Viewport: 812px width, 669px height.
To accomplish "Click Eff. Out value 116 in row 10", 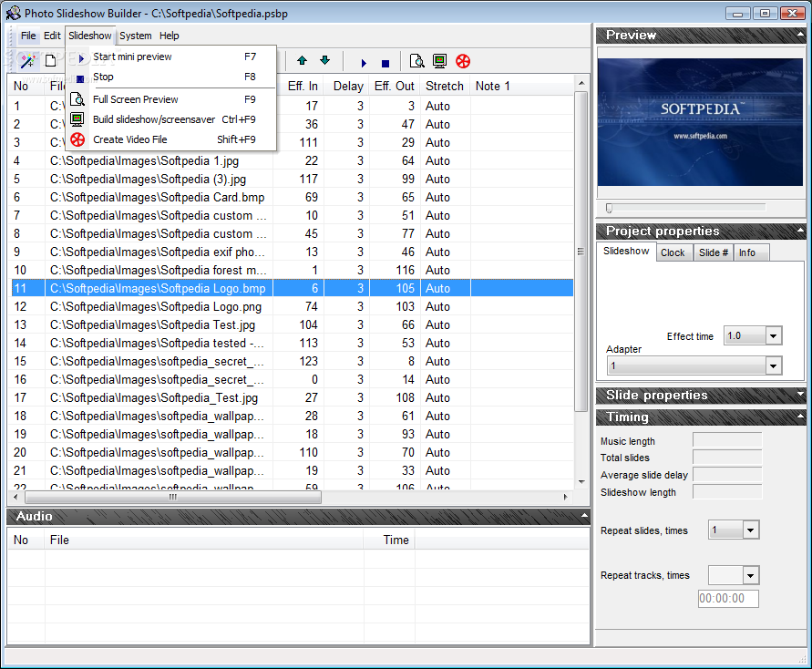I will (x=405, y=271).
